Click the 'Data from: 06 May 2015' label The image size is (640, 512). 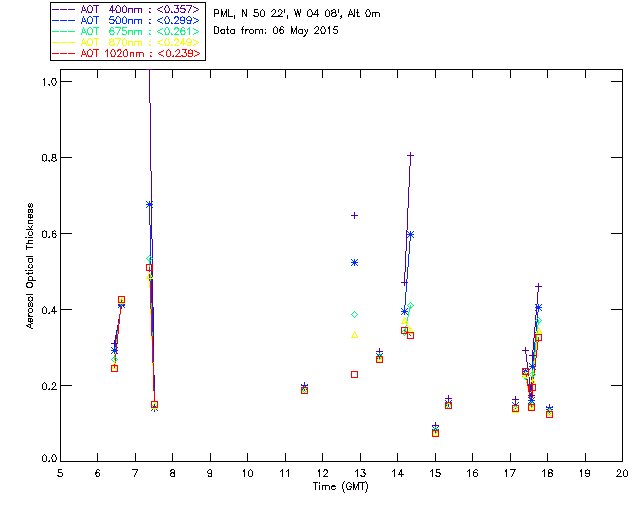[276, 31]
